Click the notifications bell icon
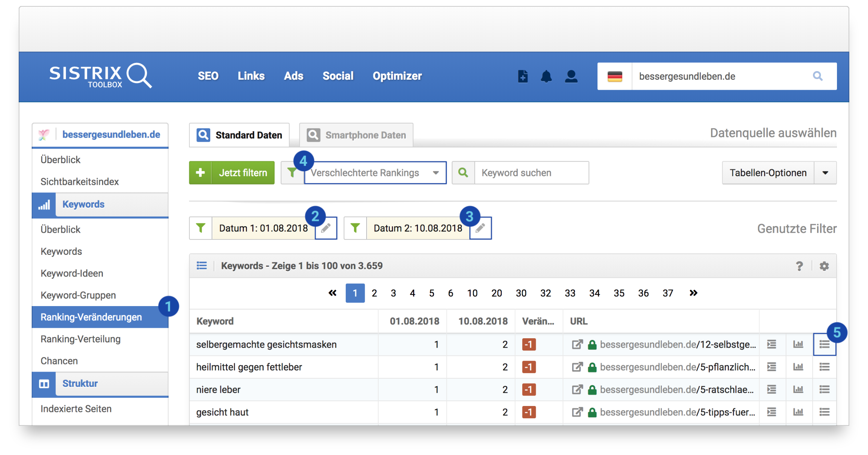The height and width of the screenshot is (455, 868). [x=546, y=76]
